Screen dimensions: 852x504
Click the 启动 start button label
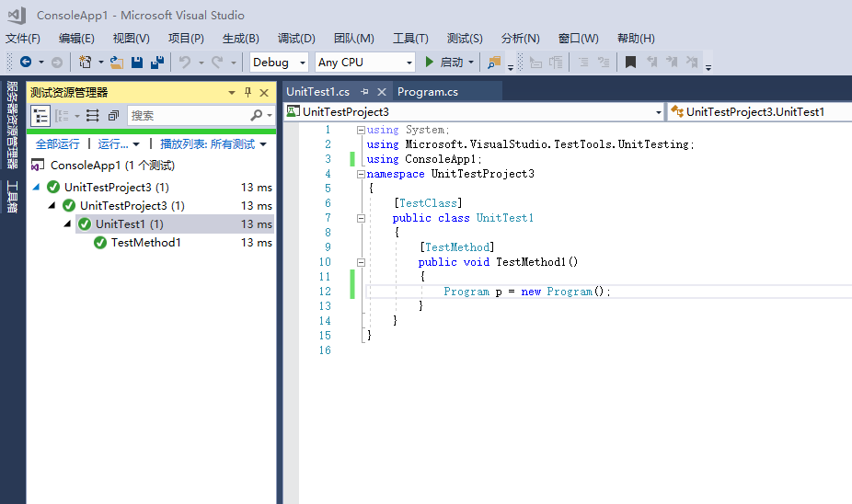point(452,62)
